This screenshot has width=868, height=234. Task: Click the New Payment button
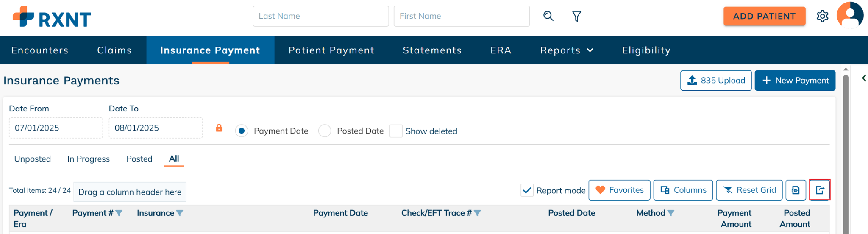[795, 81]
